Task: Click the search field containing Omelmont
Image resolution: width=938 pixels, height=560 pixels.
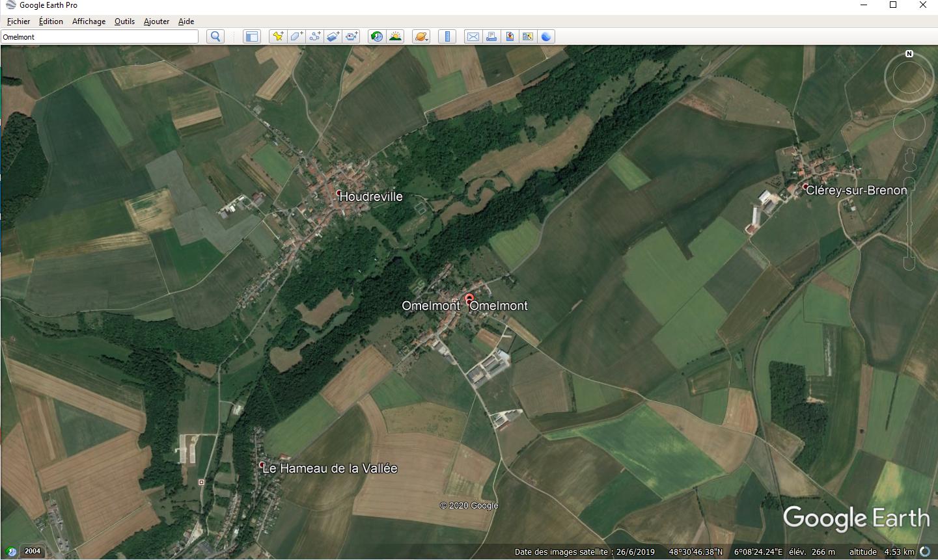Action: (x=100, y=37)
